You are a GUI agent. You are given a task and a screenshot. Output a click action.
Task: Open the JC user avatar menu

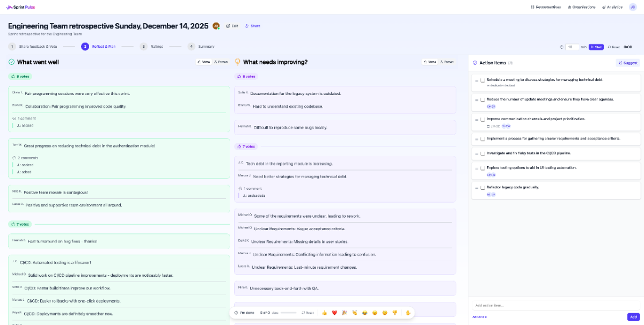[x=632, y=7]
